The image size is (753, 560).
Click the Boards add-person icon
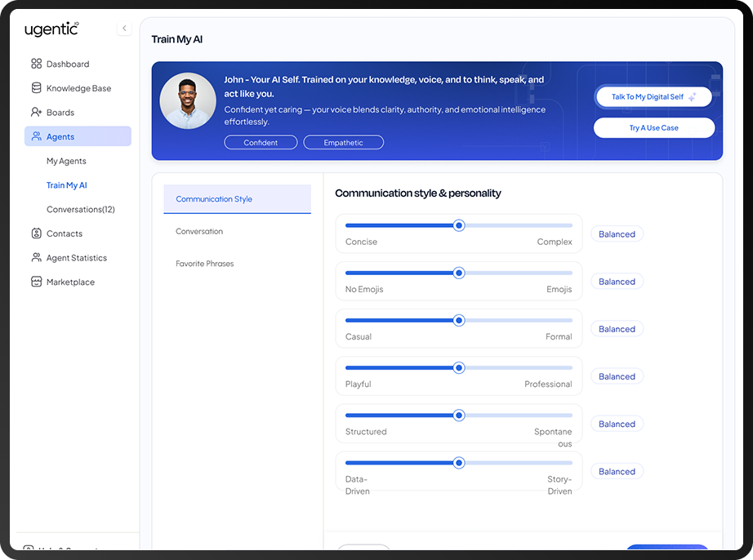tap(37, 112)
